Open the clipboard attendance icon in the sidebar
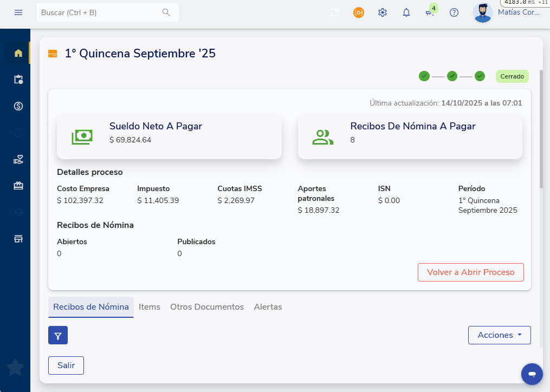 point(18,79)
